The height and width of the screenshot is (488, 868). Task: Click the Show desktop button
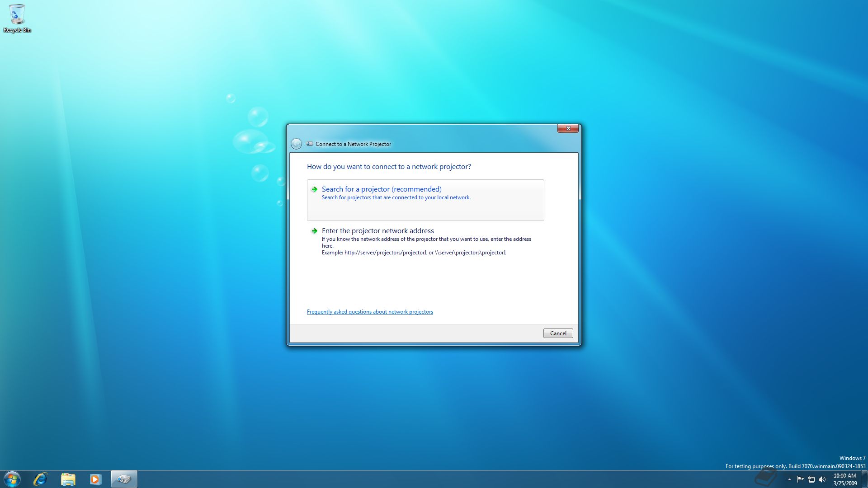864,479
